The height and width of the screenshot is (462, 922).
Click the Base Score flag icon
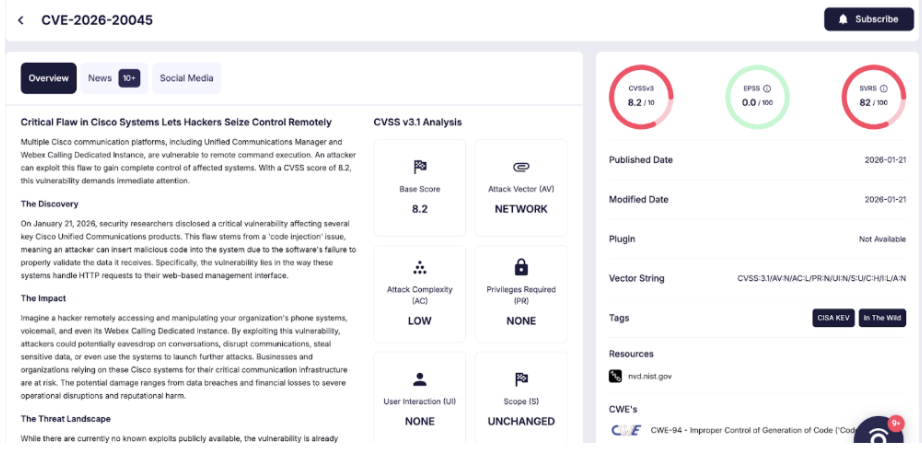(420, 167)
